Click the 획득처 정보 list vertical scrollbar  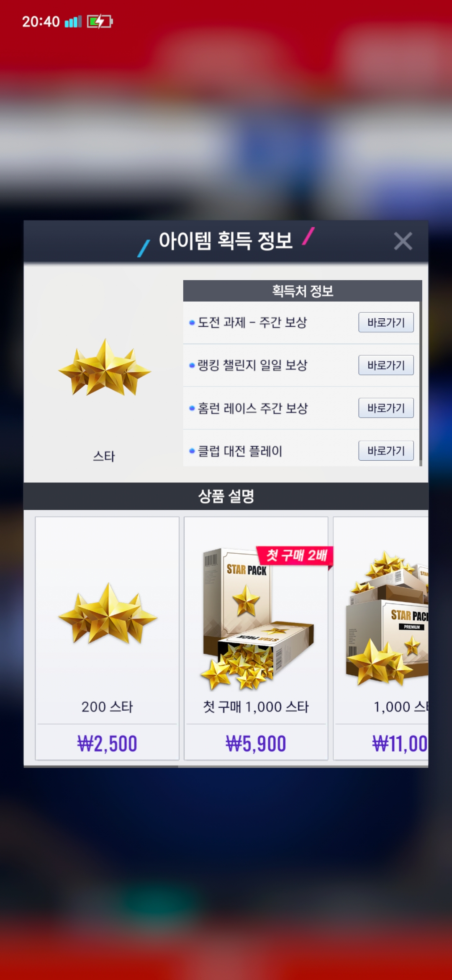(x=420, y=374)
